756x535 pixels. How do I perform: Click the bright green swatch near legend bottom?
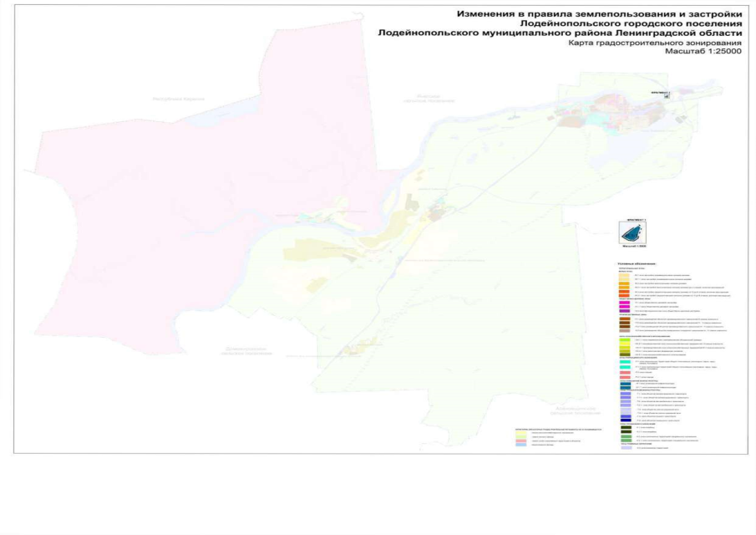pyautogui.click(x=624, y=437)
